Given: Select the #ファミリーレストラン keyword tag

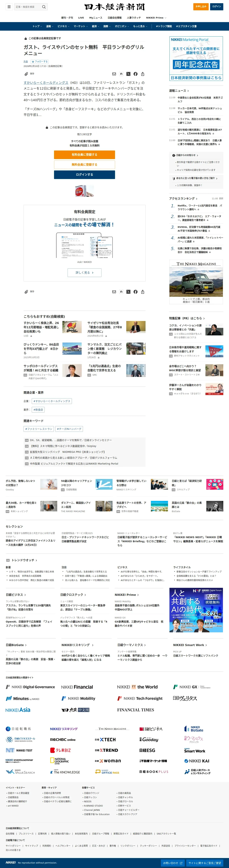Looking at the screenshot, I should tap(39, 429).
